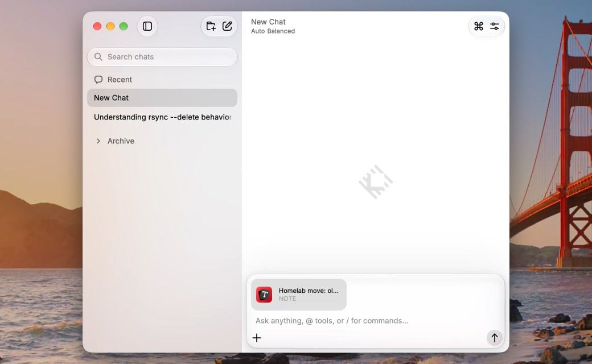
Task: Minimize the window with the yellow button
Action: coord(110,26)
